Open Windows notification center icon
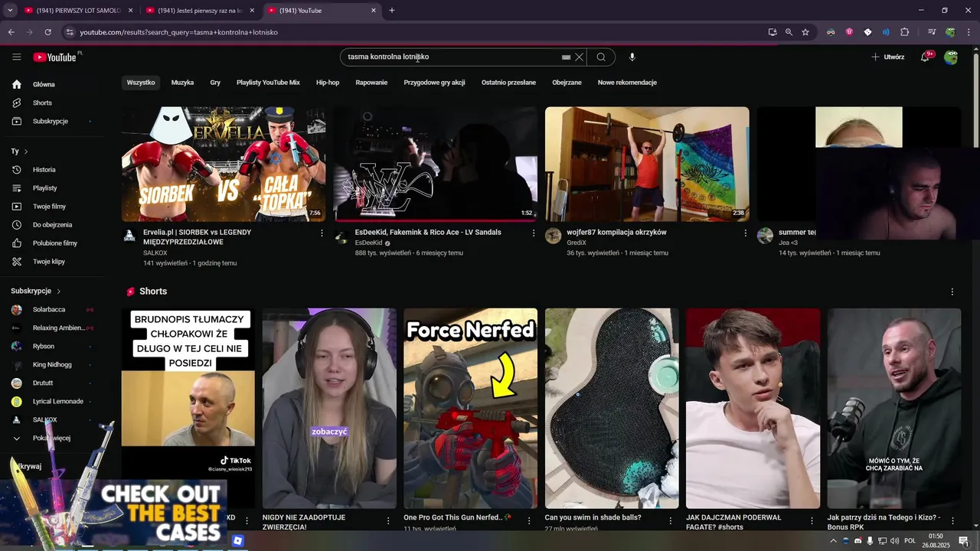This screenshot has height=551, width=980. pos(963,541)
